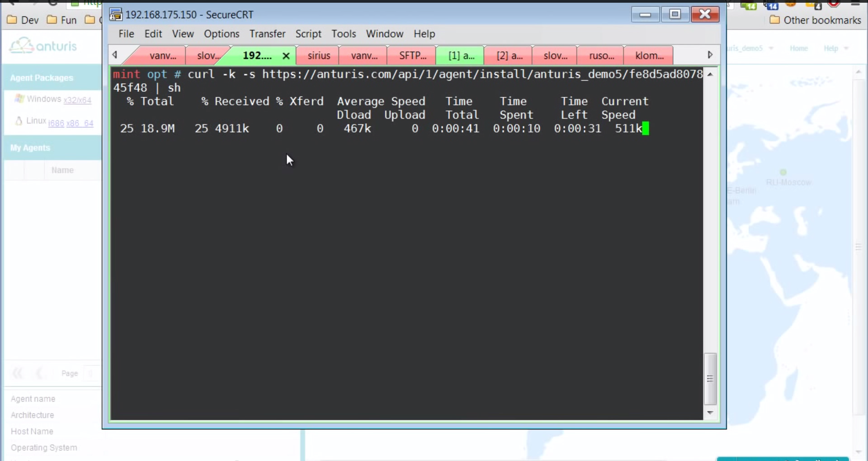Open the Linux x86_64 package link
Viewport: 868px width, 461px height.
click(80, 123)
